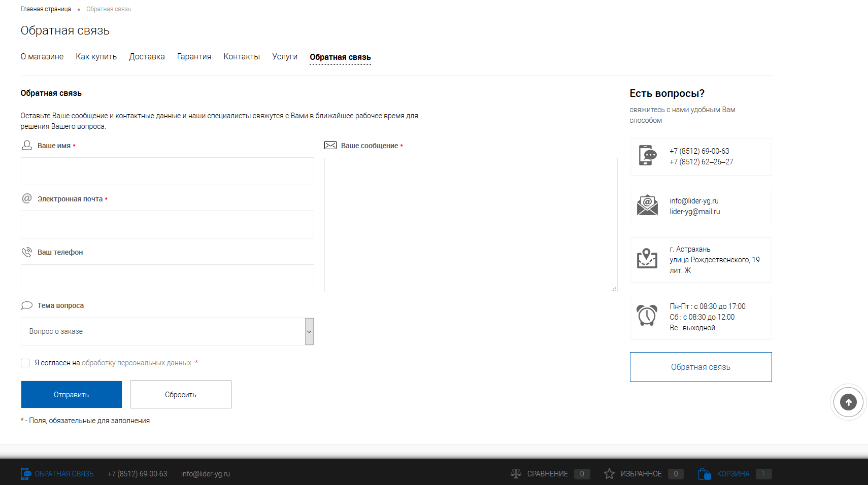The width and height of the screenshot is (868, 485).
Task: Check the personal data consent checkbox
Action: pos(25,363)
